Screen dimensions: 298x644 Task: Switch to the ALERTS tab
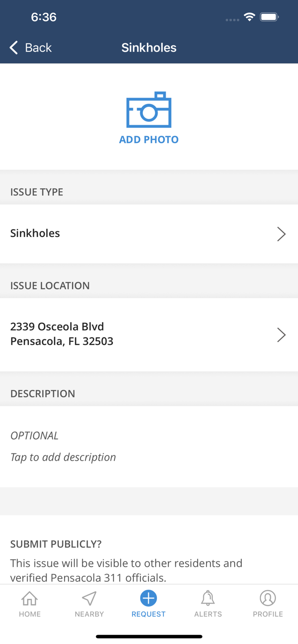208,603
